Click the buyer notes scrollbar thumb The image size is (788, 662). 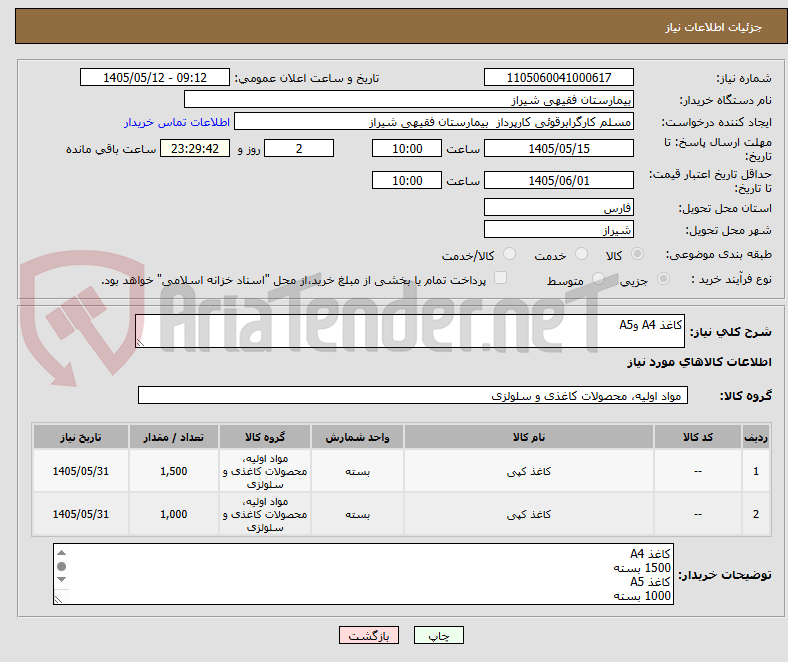61,566
